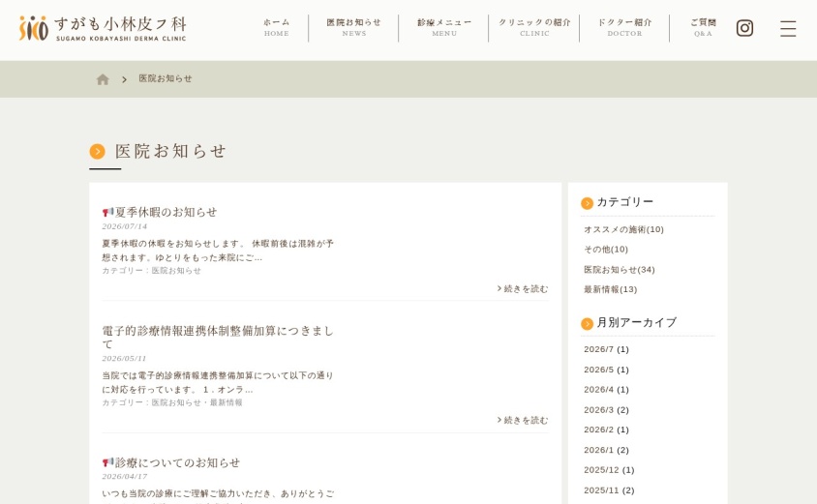Click megaphone icon beside 夏季休暇のお知らせ
817x504 pixels.
click(x=107, y=212)
